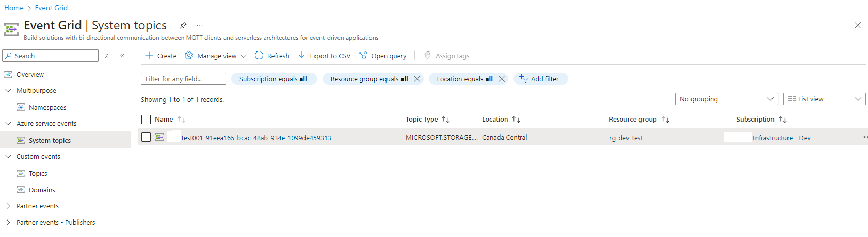Refresh the system topics list
Viewport: 868px width, 237px height.
[x=272, y=56]
